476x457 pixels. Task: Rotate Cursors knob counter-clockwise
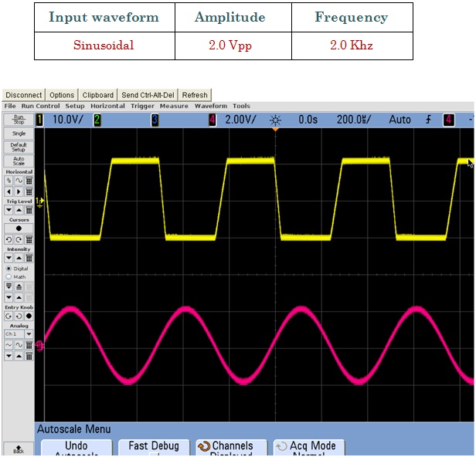[8, 239]
